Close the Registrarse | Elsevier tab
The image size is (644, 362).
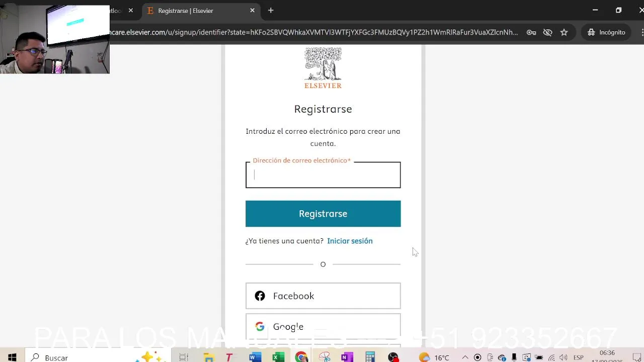click(253, 11)
